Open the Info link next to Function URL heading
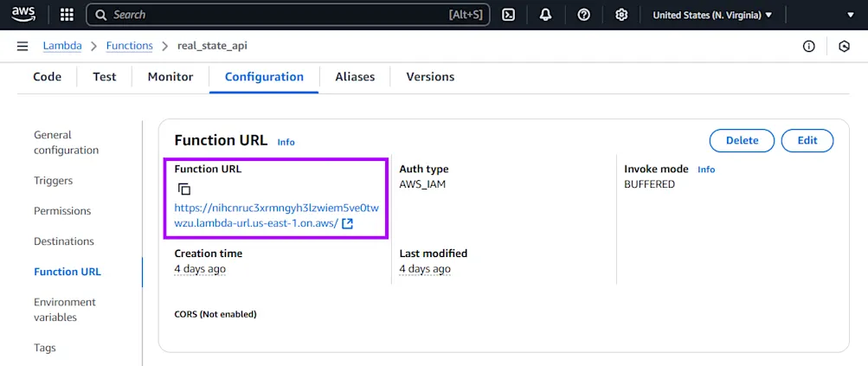This screenshot has height=366, width=868. point(286,142)
